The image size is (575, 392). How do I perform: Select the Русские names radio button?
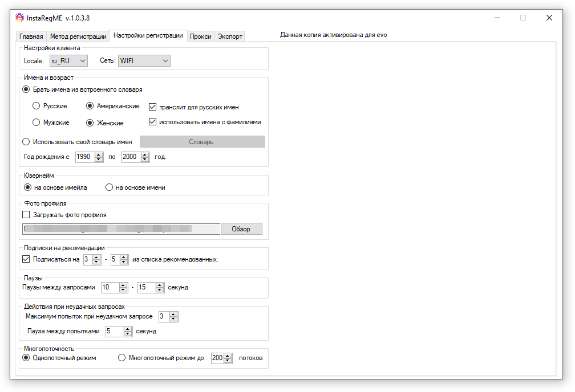pyautogui.click(x=36, y=106)
